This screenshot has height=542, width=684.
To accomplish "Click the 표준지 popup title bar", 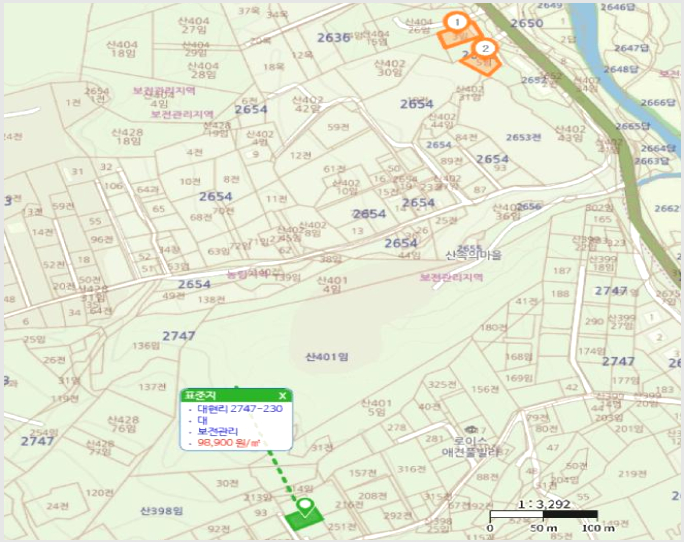I will pos(236,395).
